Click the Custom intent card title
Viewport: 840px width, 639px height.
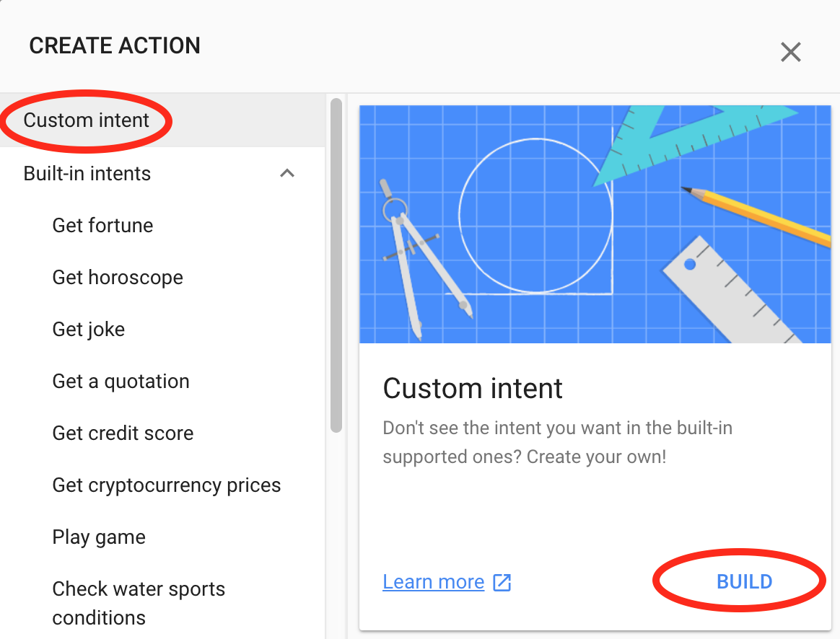coord(473,389)
